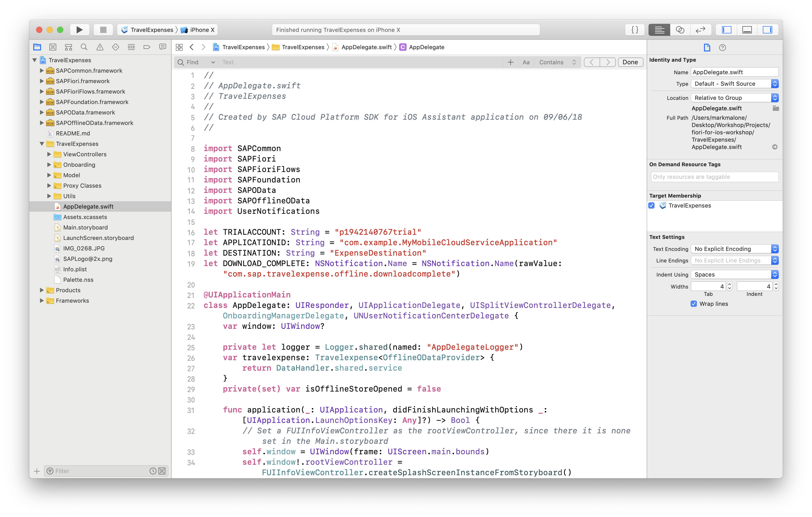Screen dimensions: 812x517
Task: Go back in editor history
Action: 191,47
